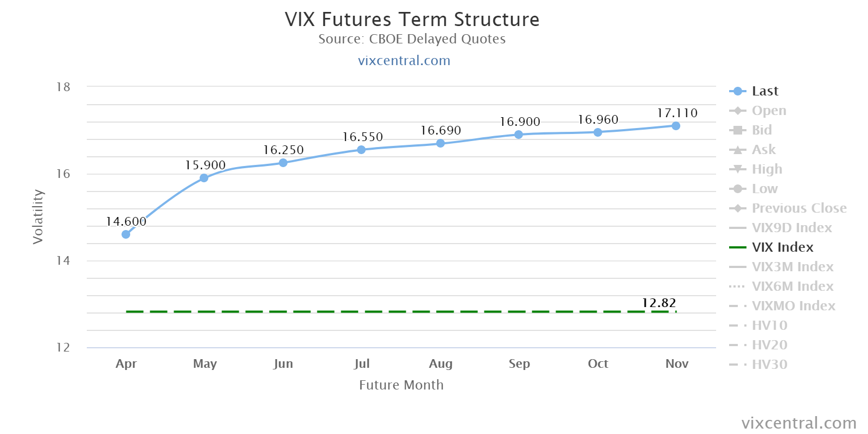Enable VIX3M Index in the legend
The image size is (868, 434).
792,267
